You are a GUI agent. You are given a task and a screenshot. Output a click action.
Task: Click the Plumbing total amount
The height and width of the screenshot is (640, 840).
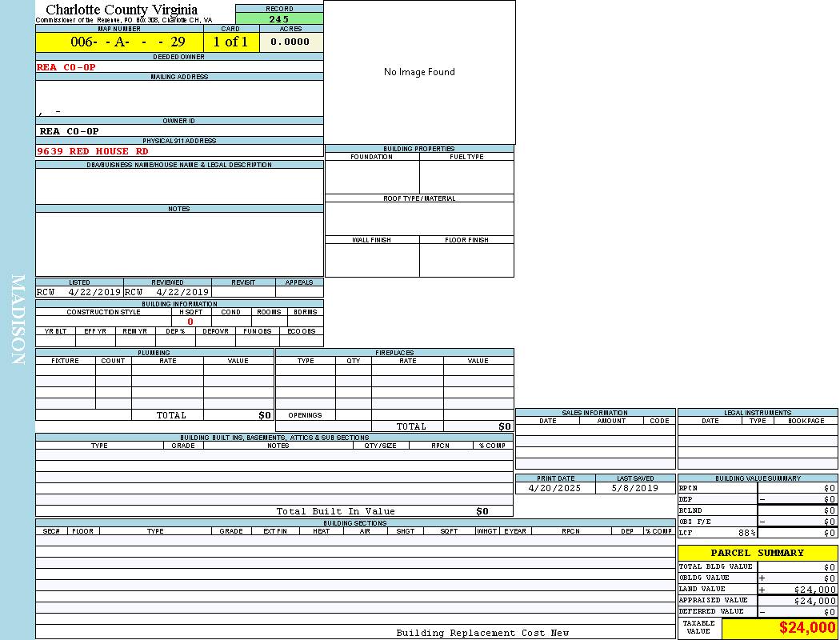pyautogui.click(x=265, y=416)
